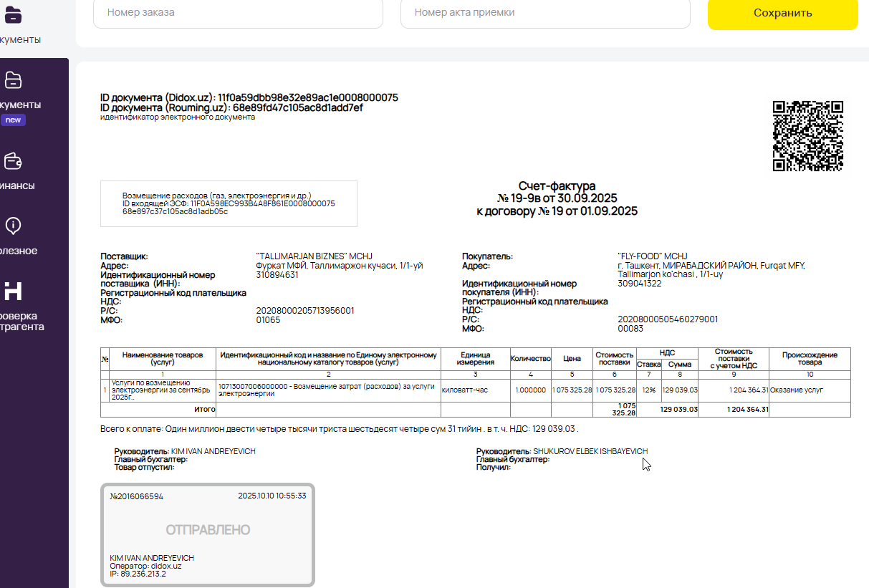This screenshot has height=588, width=869.
Task: Click 'Происхождение товара' column header
Action: click(810, 359)
